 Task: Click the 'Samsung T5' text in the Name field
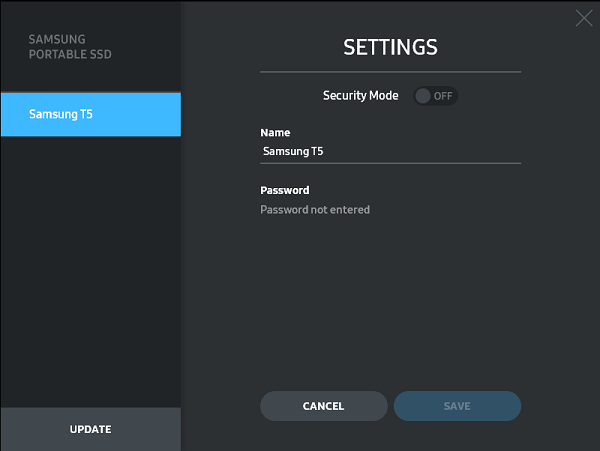click(293, 151)
